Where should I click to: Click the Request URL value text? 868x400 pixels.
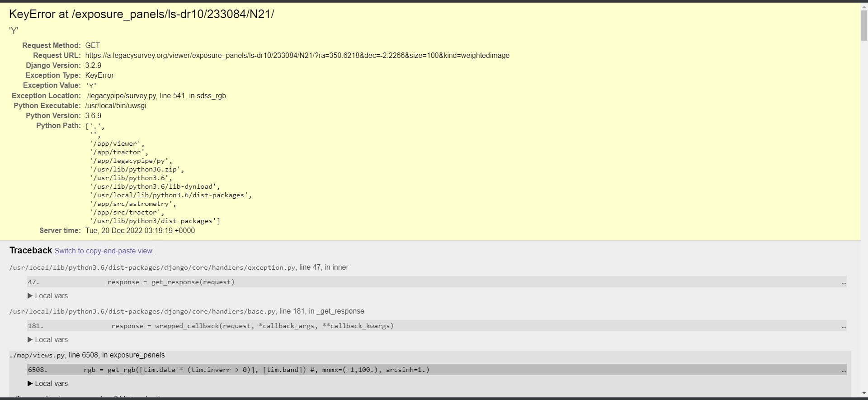297,55
